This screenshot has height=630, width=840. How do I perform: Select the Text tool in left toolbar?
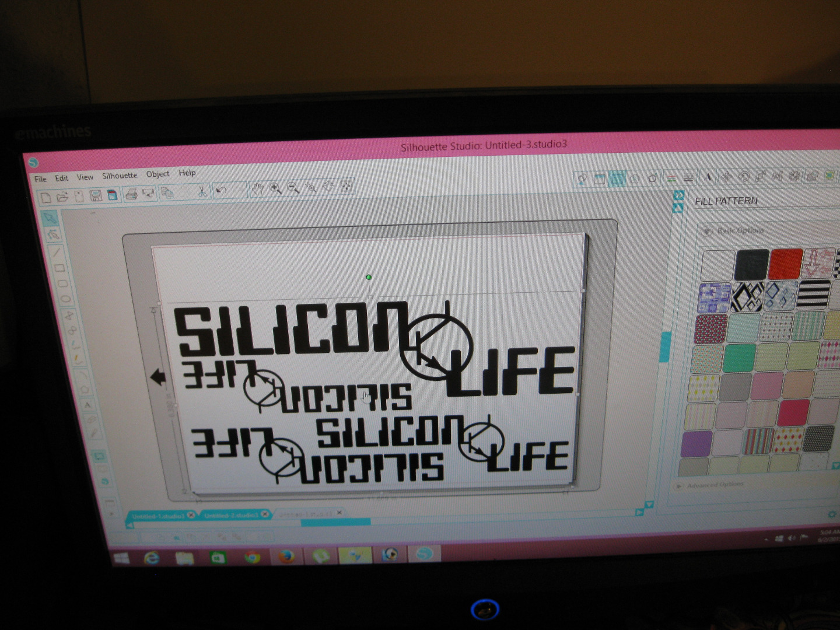pos(87,405)
